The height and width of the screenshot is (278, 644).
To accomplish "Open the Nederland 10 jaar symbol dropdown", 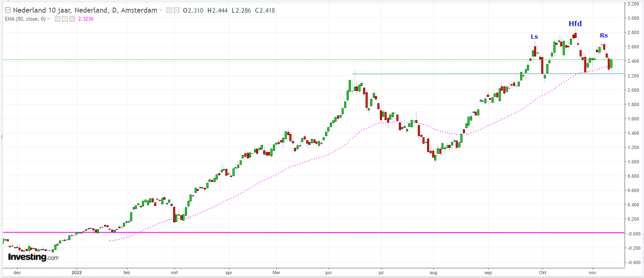I will tap(160, 11).
